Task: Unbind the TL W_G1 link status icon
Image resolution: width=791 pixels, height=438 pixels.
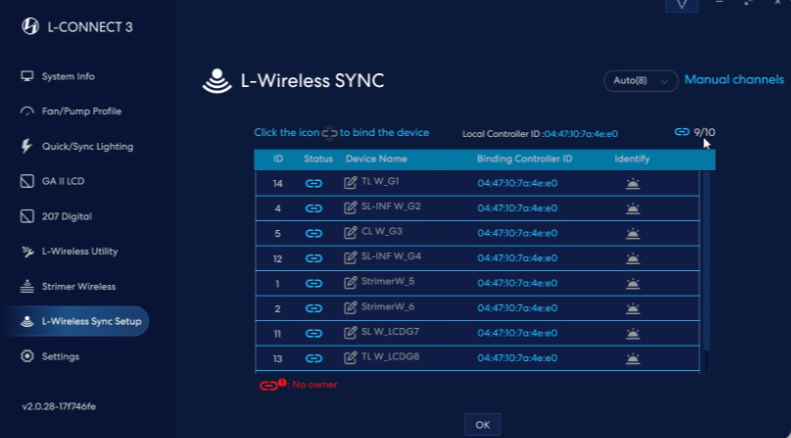Action: [x=314, y=184]
